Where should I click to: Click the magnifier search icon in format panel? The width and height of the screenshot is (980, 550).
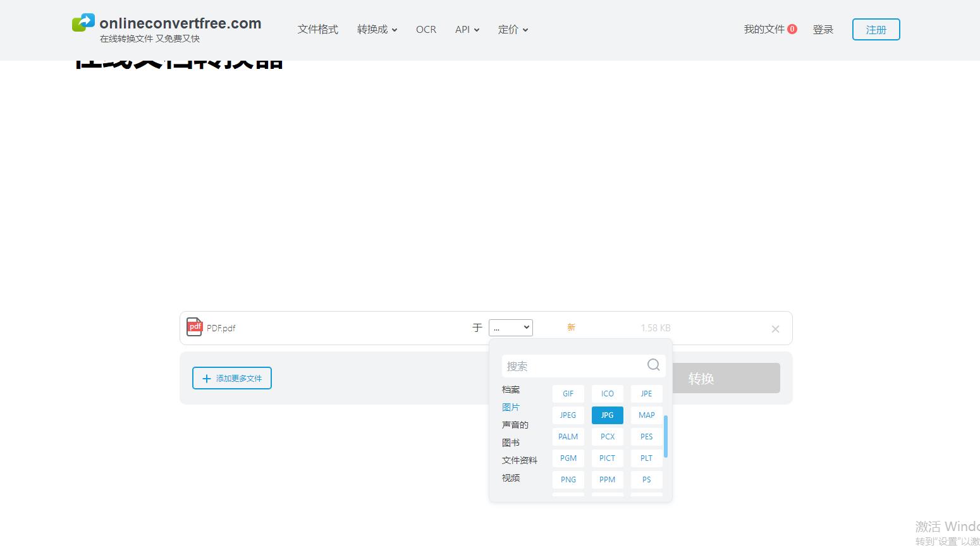click(x=653, y=365)
